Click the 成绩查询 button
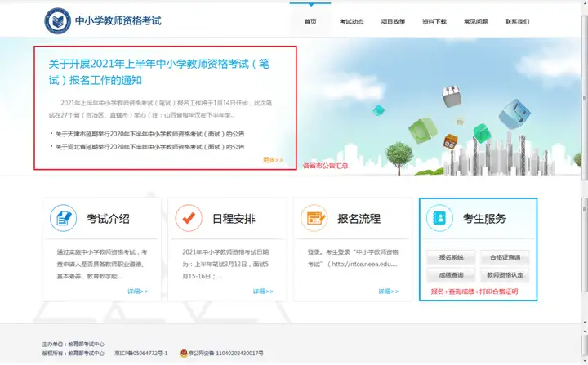 (451, 275)
